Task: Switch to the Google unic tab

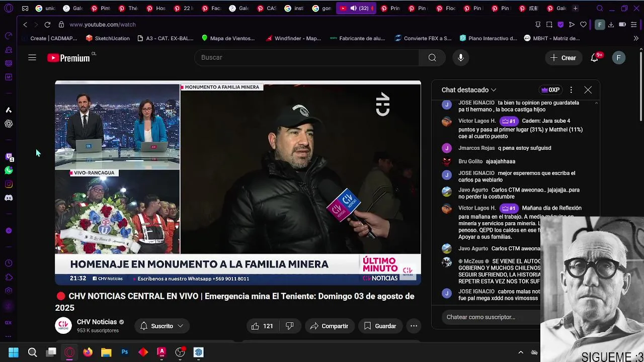Action: (44, 9)
